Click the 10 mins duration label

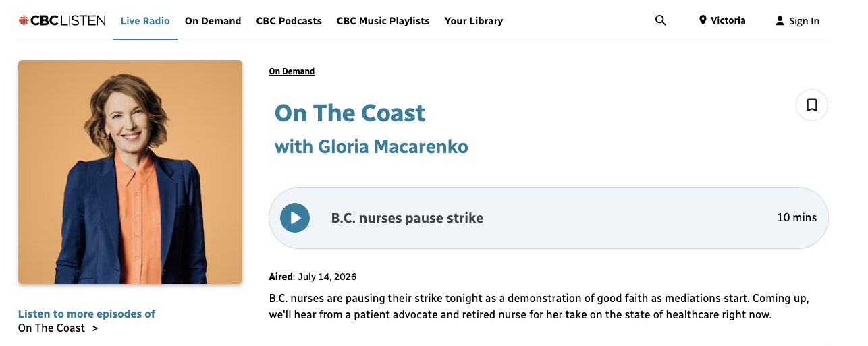pyautogui.click(x=796, y=217)
